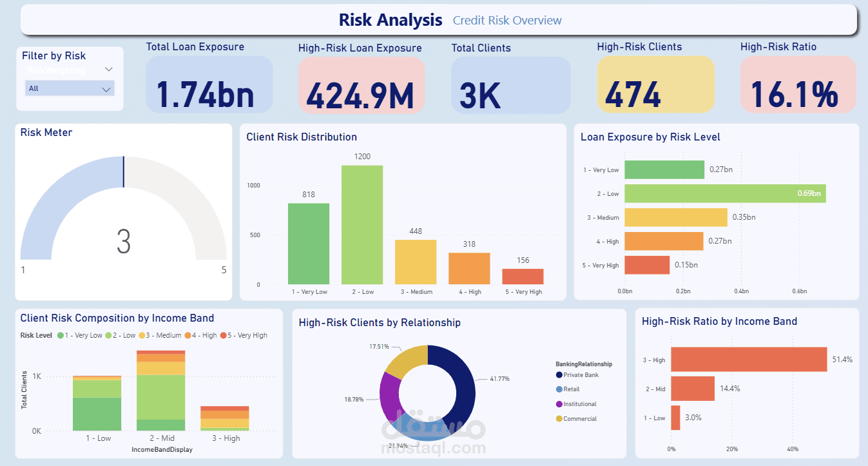Click the Private Bank legend dot

click(559, 375)
